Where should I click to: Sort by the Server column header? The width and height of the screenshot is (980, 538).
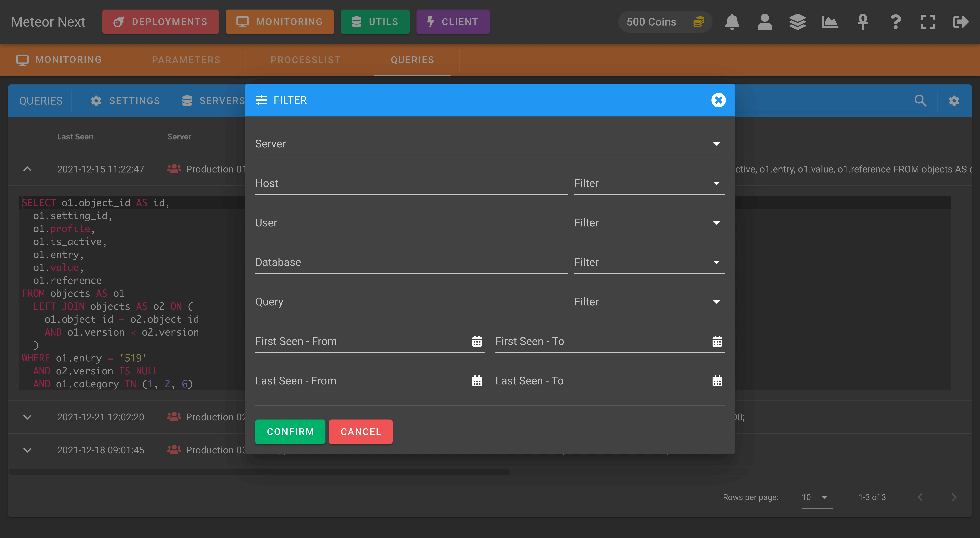click(x=179, y=137)
